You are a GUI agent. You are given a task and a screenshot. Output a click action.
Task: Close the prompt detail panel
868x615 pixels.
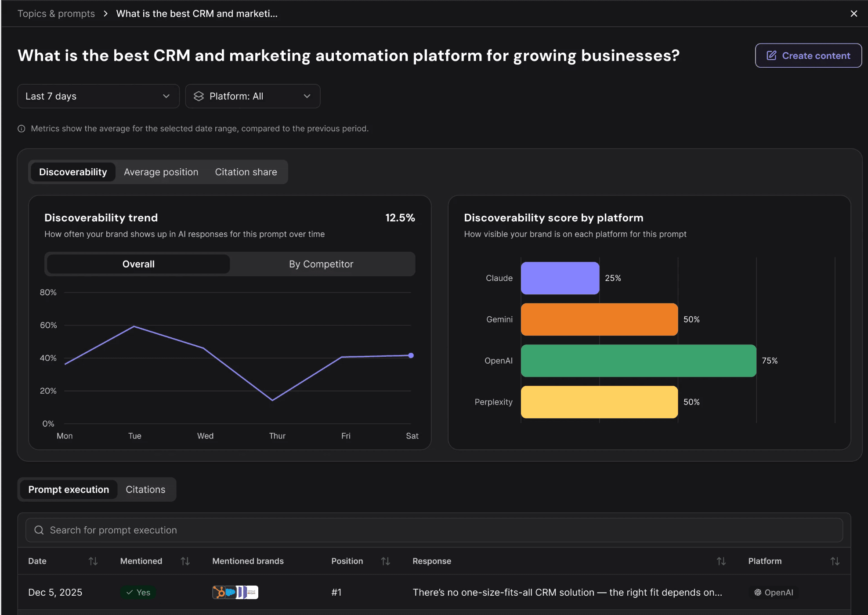tap(854, 14)
